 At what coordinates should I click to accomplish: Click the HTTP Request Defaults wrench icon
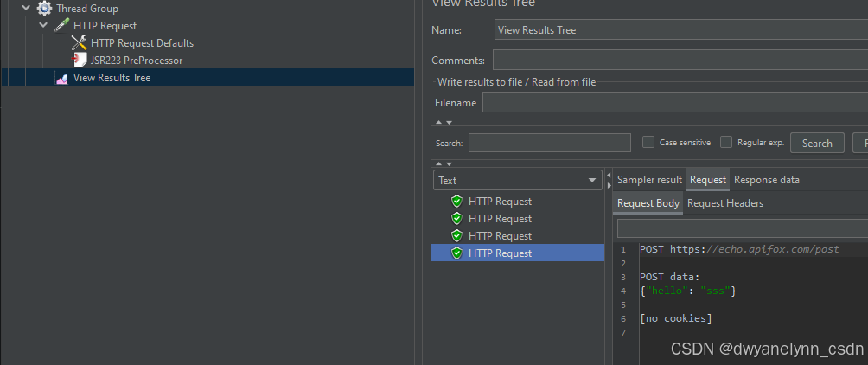[80, 42]
